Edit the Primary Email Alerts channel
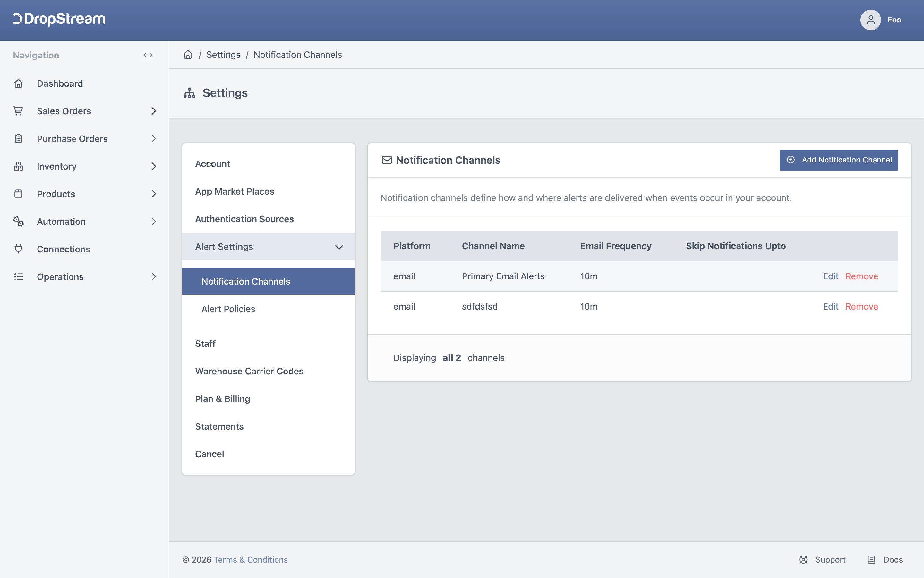The image size is (924, 578). coord(830,276)
